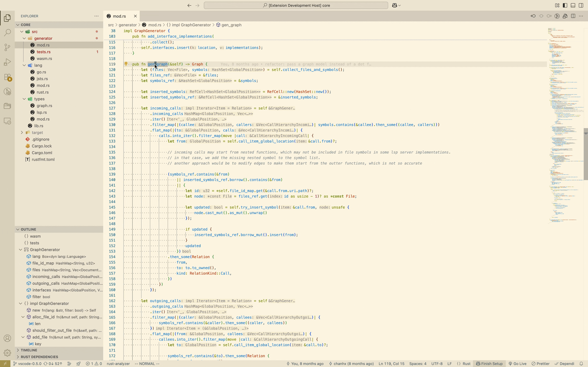Open tests.rs in the explorer
Screen dimensions: 588x367
coord(43,52)
